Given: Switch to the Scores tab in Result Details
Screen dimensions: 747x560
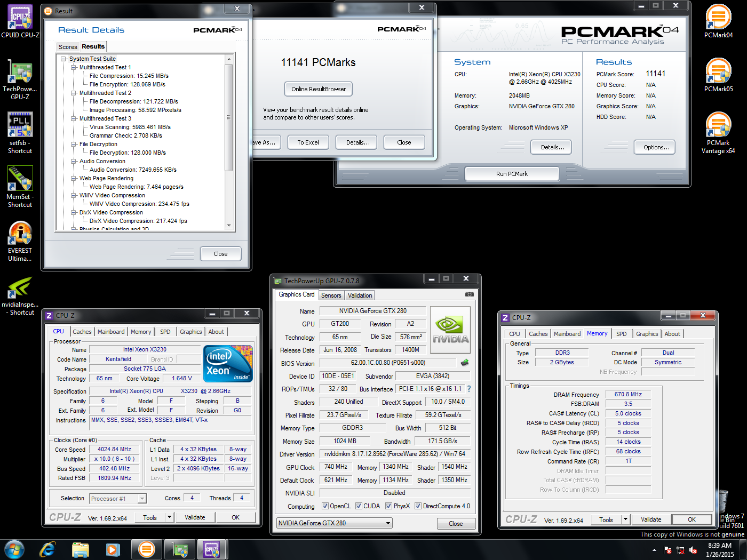Looking at the screenshot, I should coord(68,47).
